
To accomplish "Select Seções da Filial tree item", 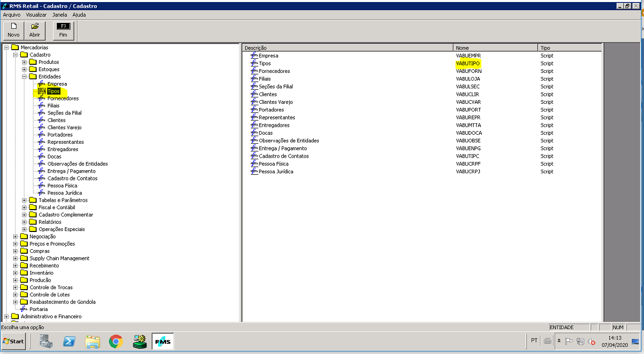I will tap(64, 113).
